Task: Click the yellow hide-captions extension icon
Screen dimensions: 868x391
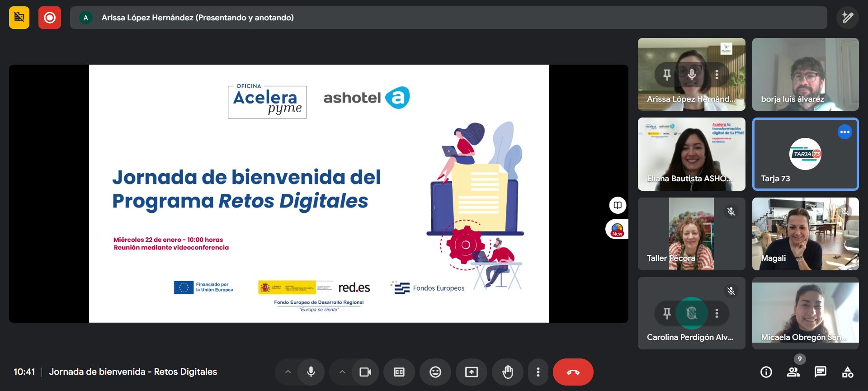Action: point(19,18)
